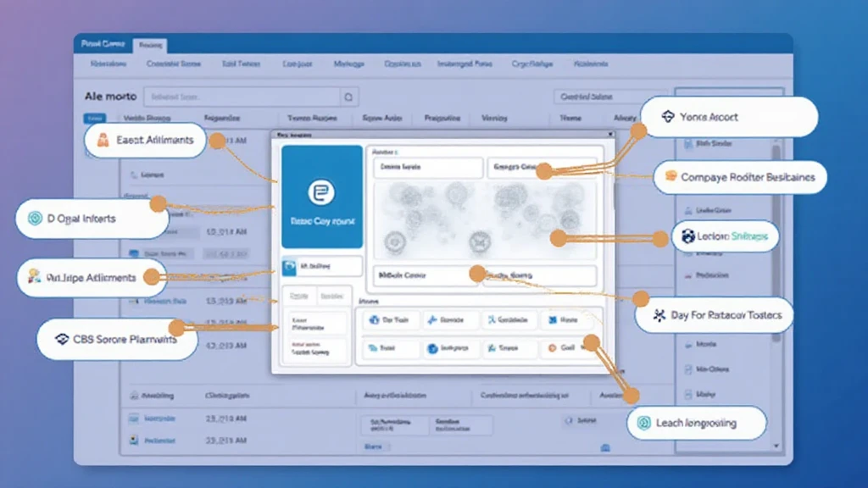The height and width of the screenshot is (488, 868).
Task: Click the Leach longrooiing callout icon
Action: [x=644, y=423]
